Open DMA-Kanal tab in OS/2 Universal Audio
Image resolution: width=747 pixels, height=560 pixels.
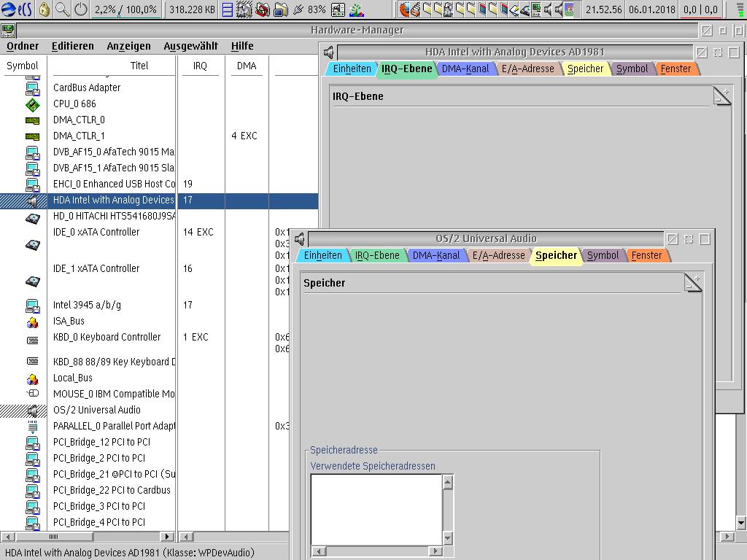click(x=436, y=256)
